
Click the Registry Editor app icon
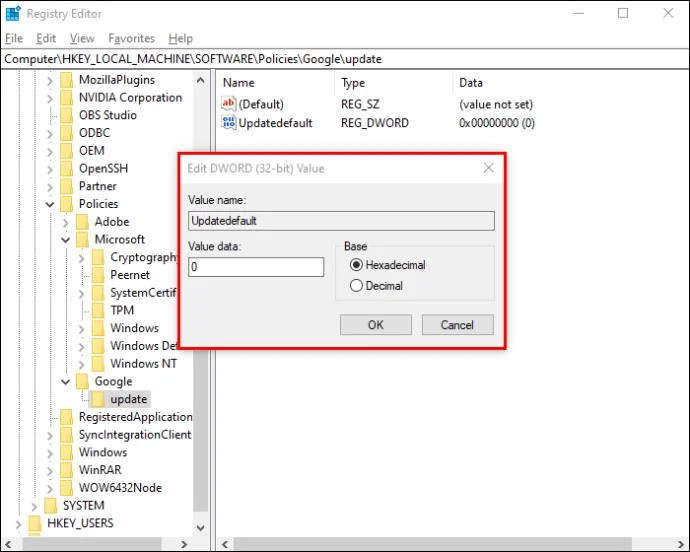(x=13, y=13)
